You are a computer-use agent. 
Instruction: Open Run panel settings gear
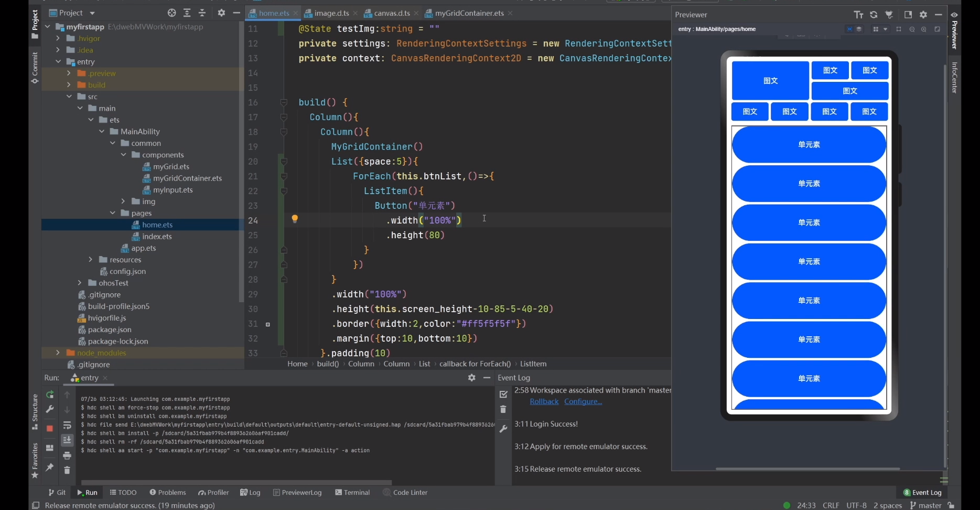tap(472, 378)
